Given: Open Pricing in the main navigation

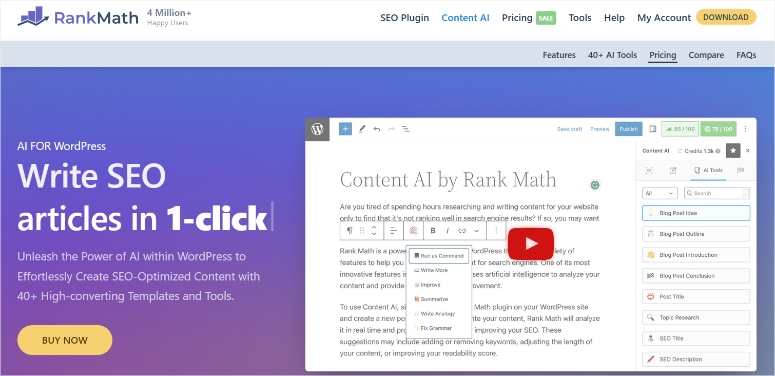Looking at the screenshot, I should [517, 18].
